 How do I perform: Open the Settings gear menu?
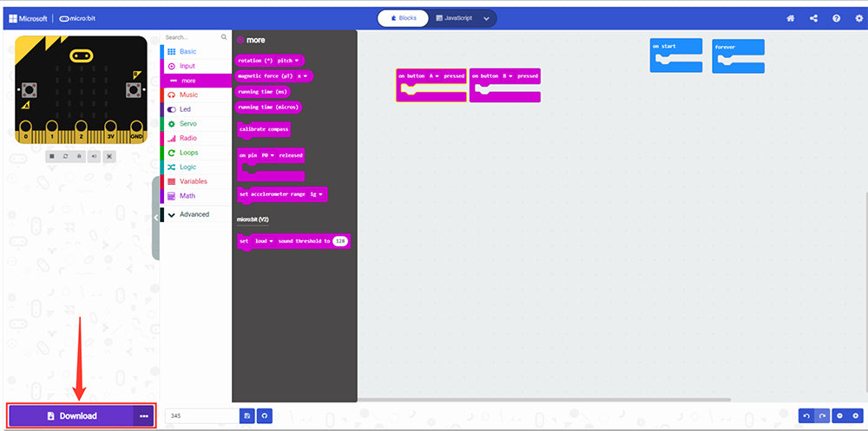(857, 18)
